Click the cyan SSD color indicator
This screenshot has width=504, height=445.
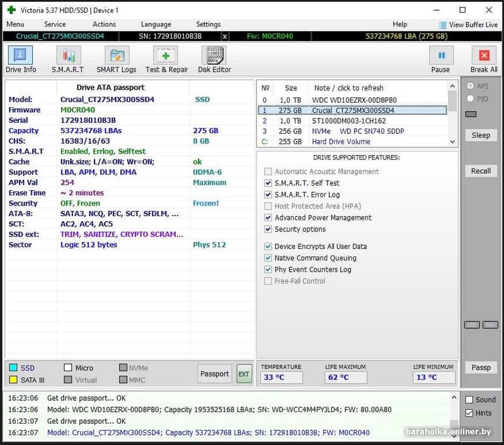click(13, 367)
